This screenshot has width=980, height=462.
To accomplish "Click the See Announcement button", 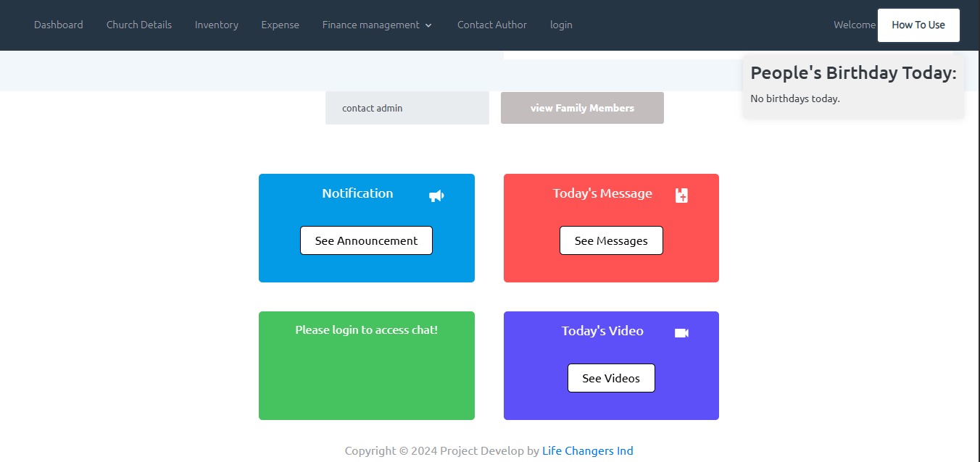I will (x=366, y=240).
